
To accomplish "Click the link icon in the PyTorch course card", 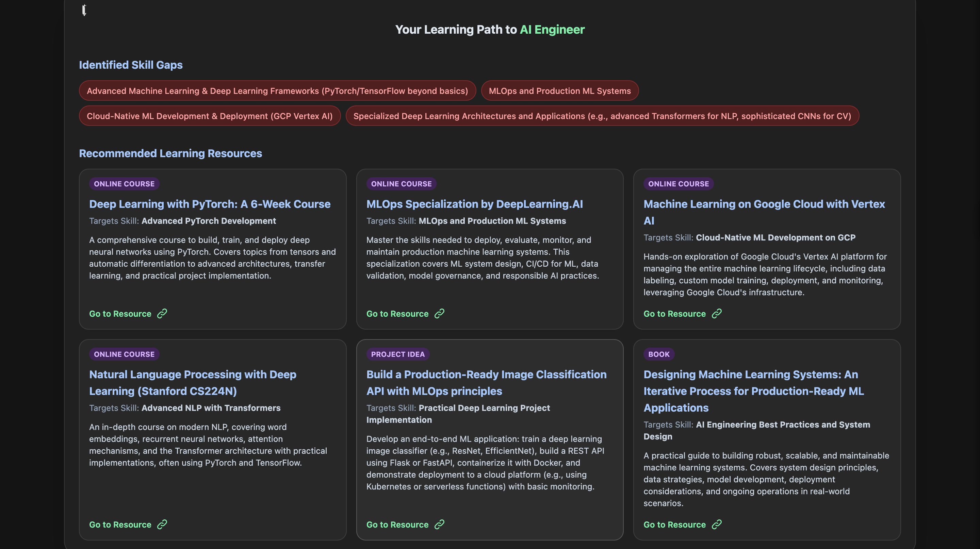I will point(162,313).
